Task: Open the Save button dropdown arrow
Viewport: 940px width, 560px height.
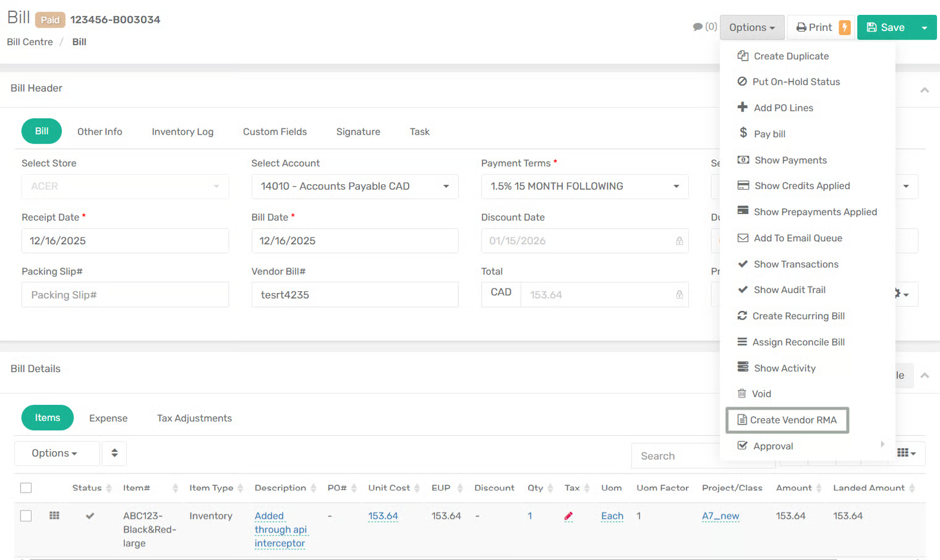Action: (x=925, y=28)
